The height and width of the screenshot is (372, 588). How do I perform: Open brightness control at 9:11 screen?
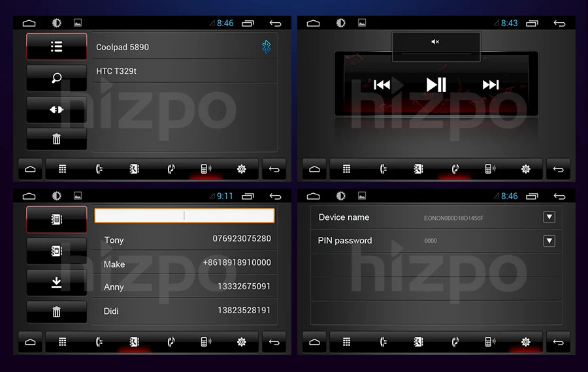point(57,196)
